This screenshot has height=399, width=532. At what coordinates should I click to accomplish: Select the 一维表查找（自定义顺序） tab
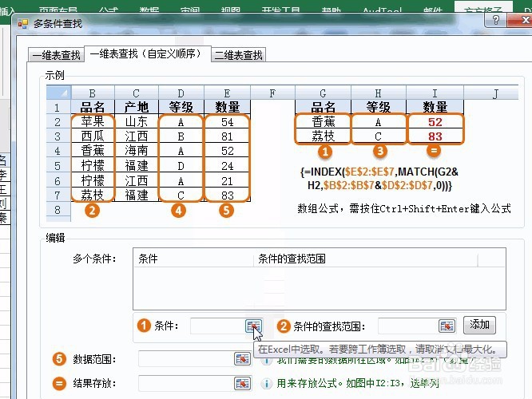[x=148, y=54]
